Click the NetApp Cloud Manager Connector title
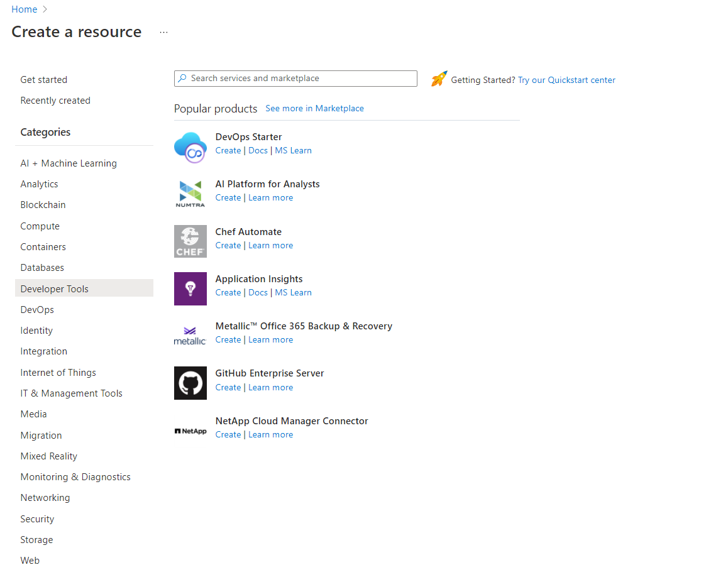 292,421
